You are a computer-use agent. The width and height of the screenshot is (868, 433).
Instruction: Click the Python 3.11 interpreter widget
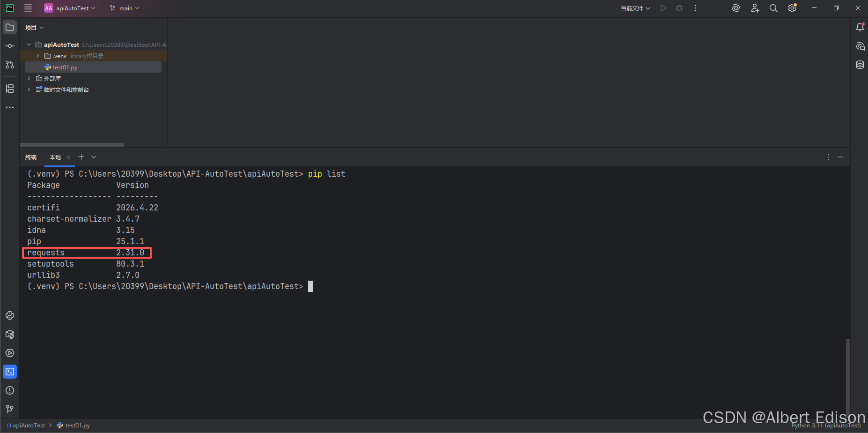click(826, 426)
